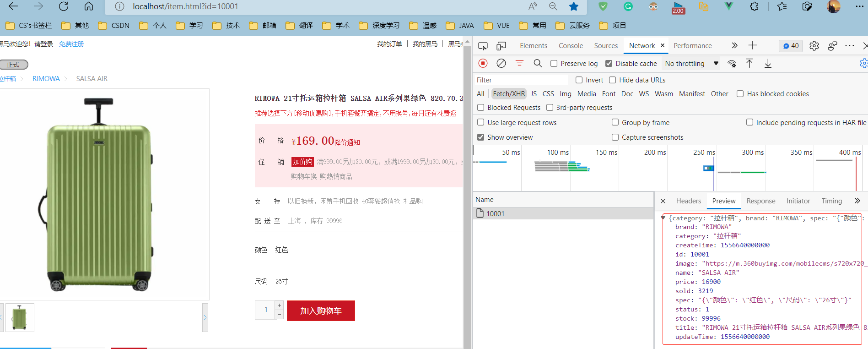Screen dimensions: 868x349
Task: Go back using the browser back arrow
Action: pos(13,6)
